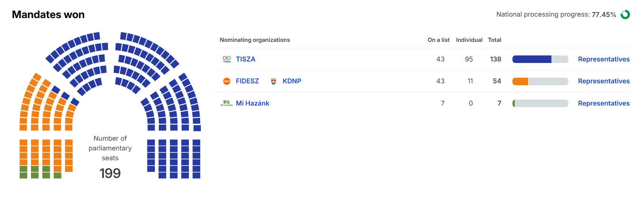
Task: Click the "Nominating organizations" header
Action: [x=255, y=40]
